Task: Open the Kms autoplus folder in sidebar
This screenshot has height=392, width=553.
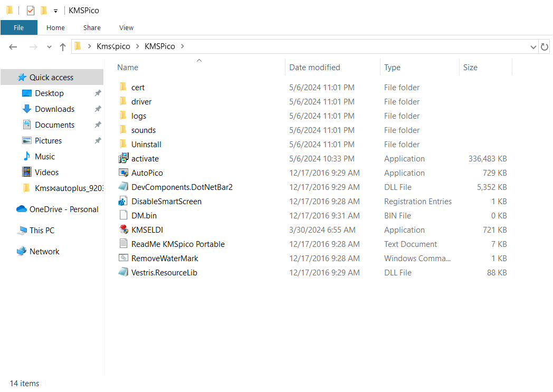Action: [62, 188]
